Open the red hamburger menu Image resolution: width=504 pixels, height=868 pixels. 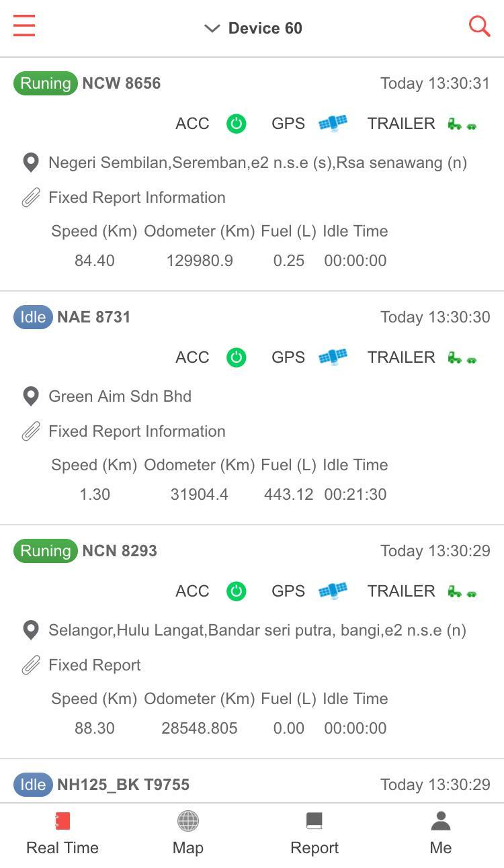tap(24, 26)
